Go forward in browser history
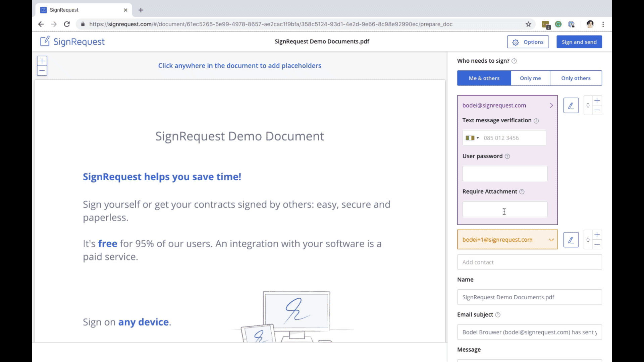Viewport: 644px width, 362px height. coord(54,24)
